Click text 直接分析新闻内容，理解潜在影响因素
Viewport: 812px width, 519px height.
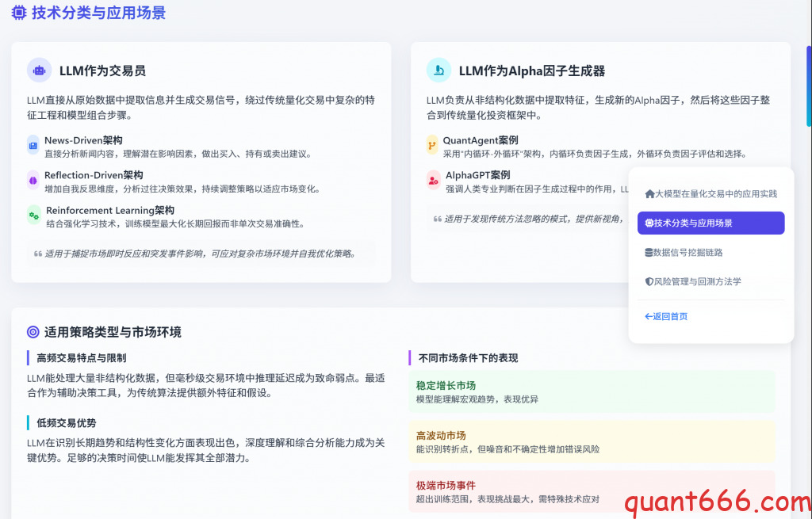pos(119,154)
